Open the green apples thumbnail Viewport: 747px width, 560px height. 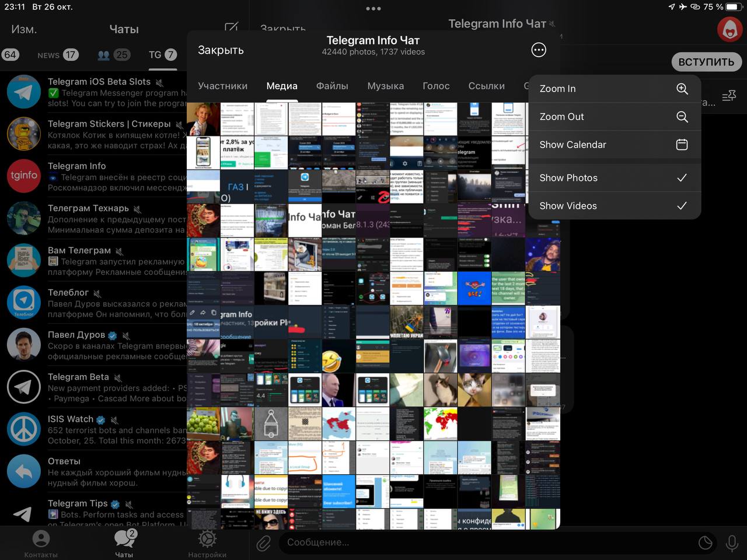(203, 423)
